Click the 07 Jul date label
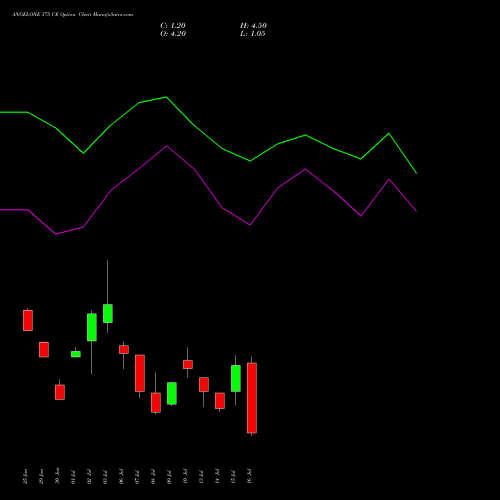This screenshot has height=500, width=500. tap(137, 476)
